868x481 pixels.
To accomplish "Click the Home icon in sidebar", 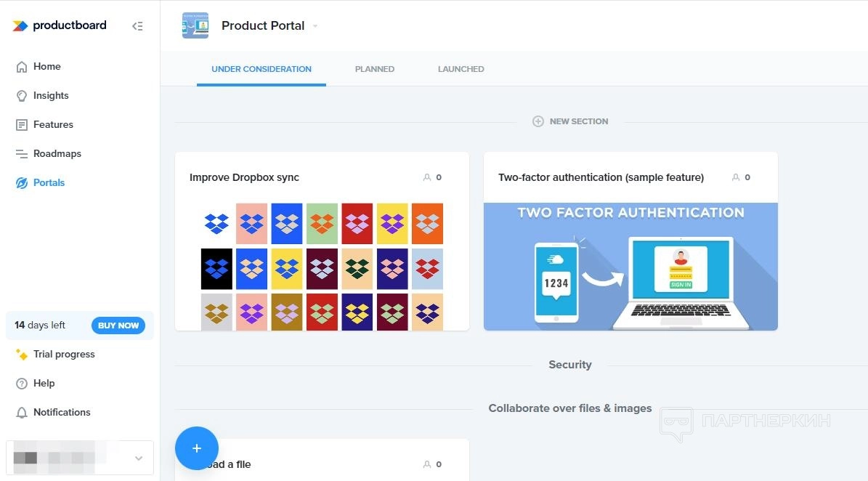I will (22, 67).
